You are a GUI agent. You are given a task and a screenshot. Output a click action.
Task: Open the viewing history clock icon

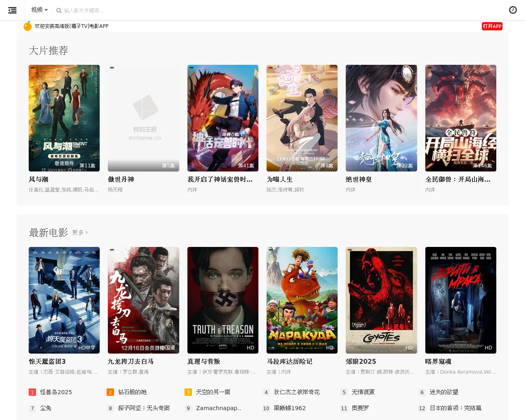(x=513, y=10)
